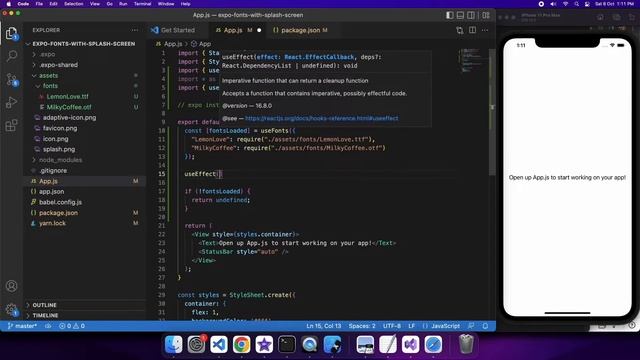Click the master branch indicator in status bar

[x=22, y=326]
